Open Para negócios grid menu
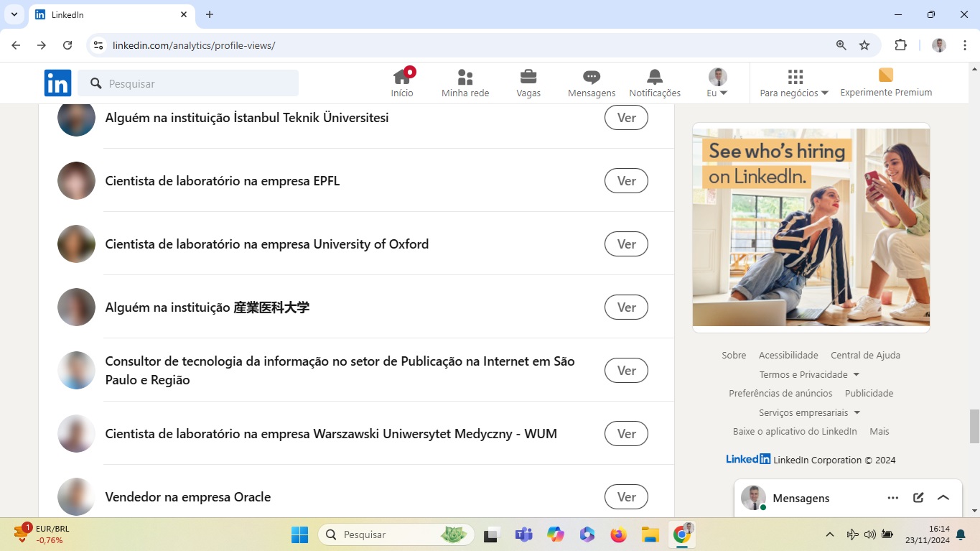The width and height of the screenshot is (980, 551). click(794, 83)
